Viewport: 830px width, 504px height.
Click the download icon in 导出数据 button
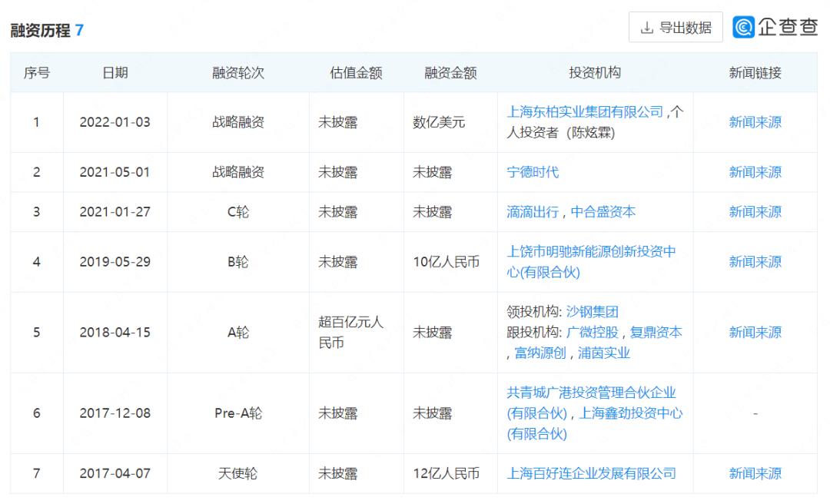tap(647, 28)
